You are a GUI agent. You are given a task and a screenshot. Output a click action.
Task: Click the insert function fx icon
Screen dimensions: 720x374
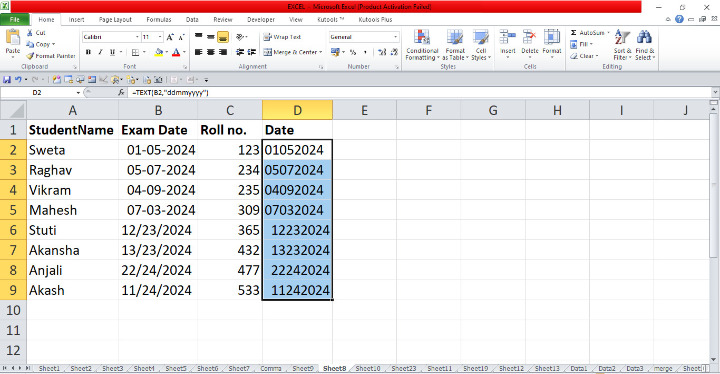(x=121, y=92)
